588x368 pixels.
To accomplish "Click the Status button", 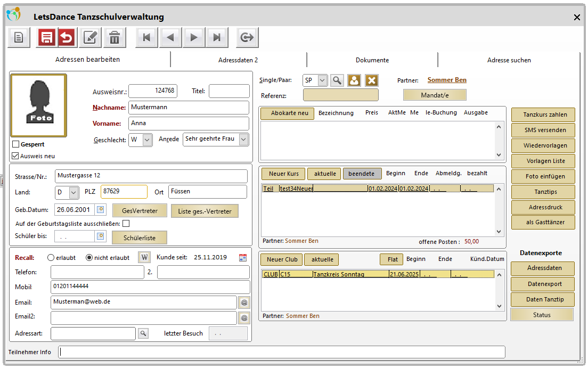I will [542, 315].
